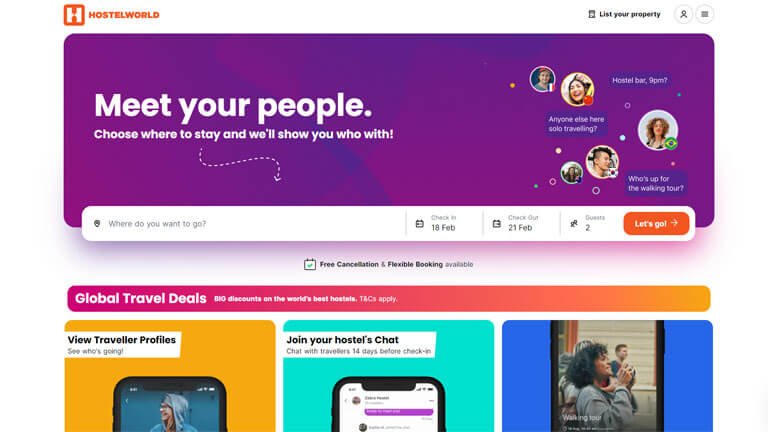
Task: Open the Join your hostel's Chat card
Action: coord(388,376)
